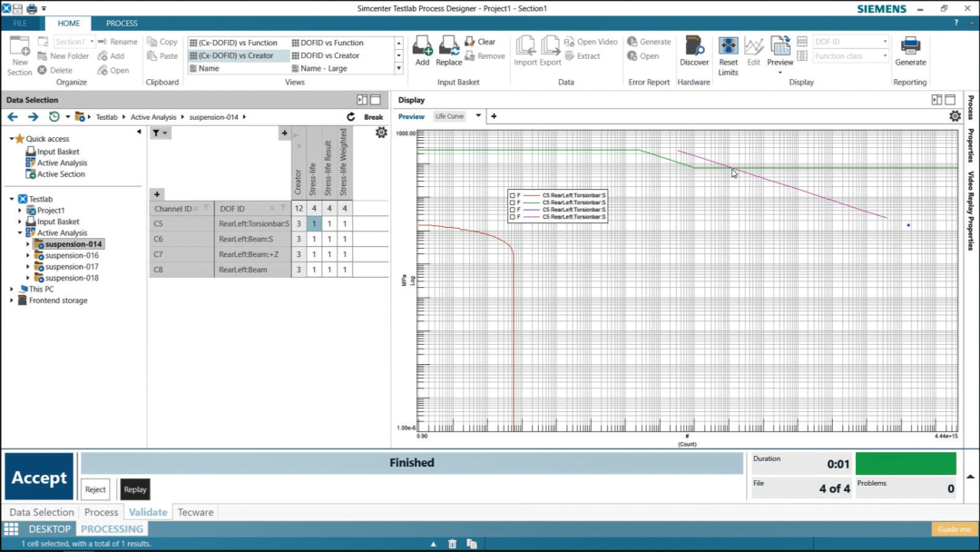980x552 pixels.
Task: Click Rename in the Organize group
Action: coord(117,42)
